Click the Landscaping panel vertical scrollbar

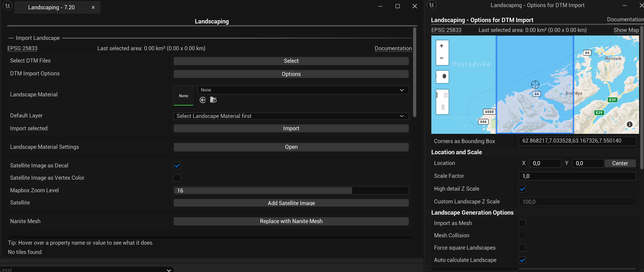[415, 72]
